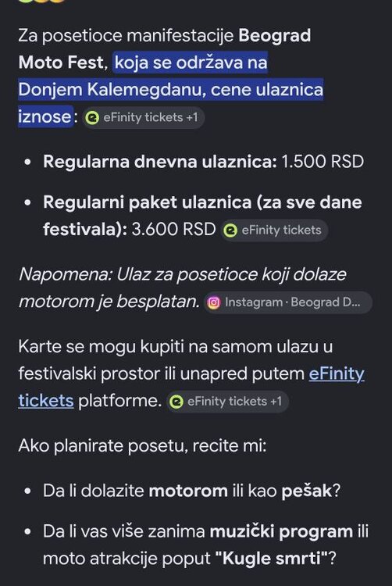Click the eFinity logo icon beside "iznose"

click(x=92, y=118)
